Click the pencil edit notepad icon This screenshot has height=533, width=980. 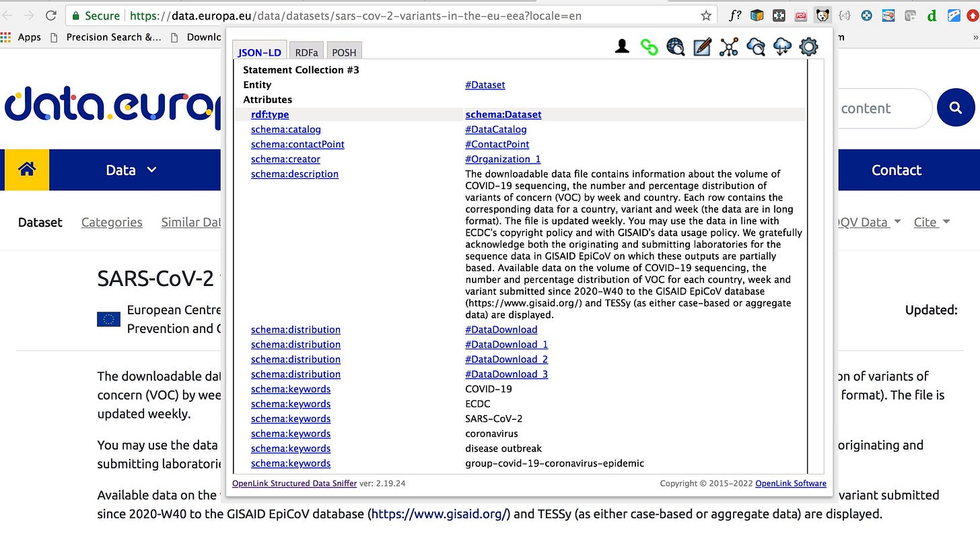click(702, 46)
